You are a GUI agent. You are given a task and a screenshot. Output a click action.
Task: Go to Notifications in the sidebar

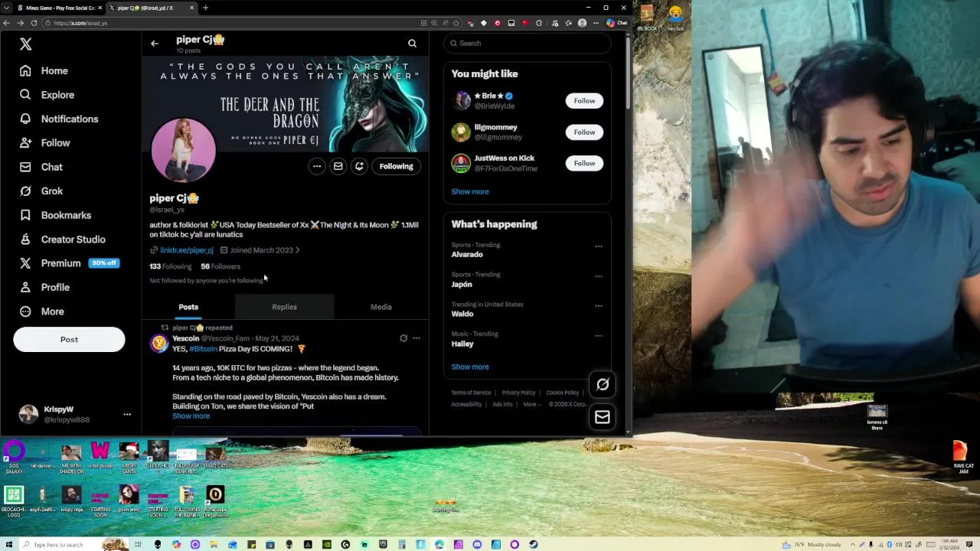pos(60,119)
